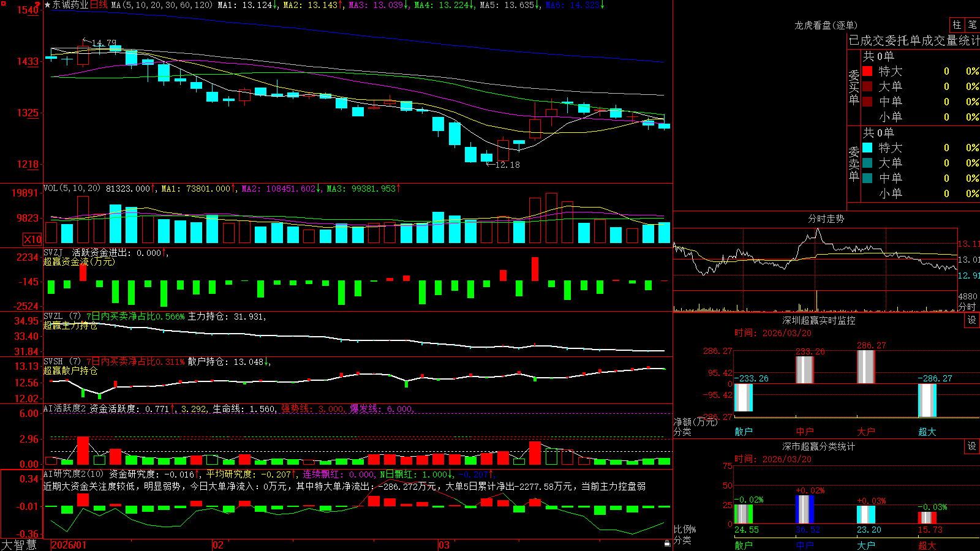The height and width of the screenshot is (551, 980).
Task: Click the 15.73 超大 bar in classification stats
Action: coord(927,518)
